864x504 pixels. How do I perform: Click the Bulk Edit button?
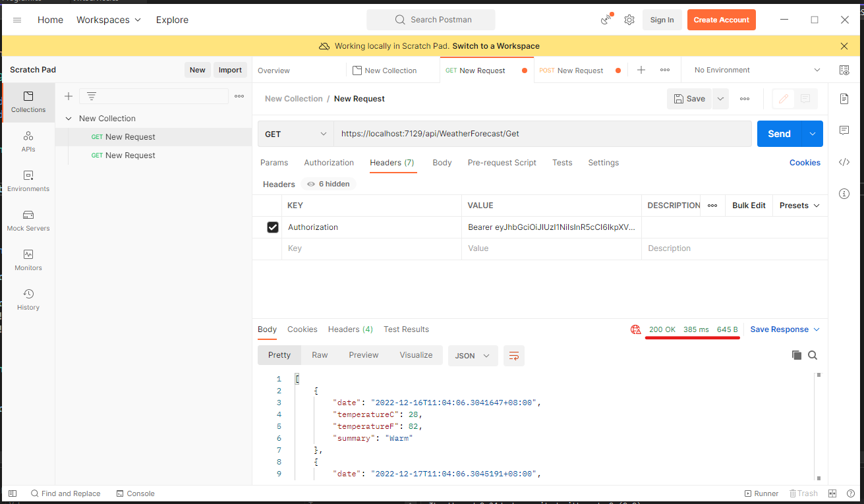point(749,206)
